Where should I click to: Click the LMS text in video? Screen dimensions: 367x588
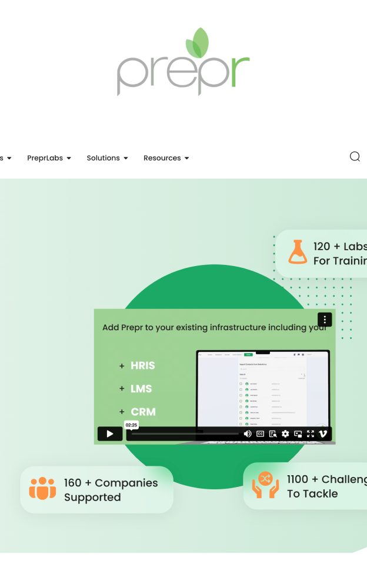click(x=141, y=389)
